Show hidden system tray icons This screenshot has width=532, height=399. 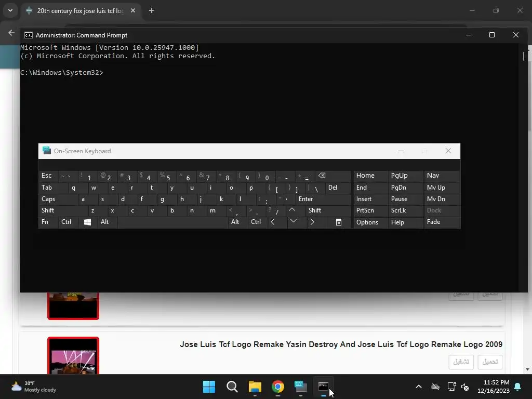(x=419, y=387)
